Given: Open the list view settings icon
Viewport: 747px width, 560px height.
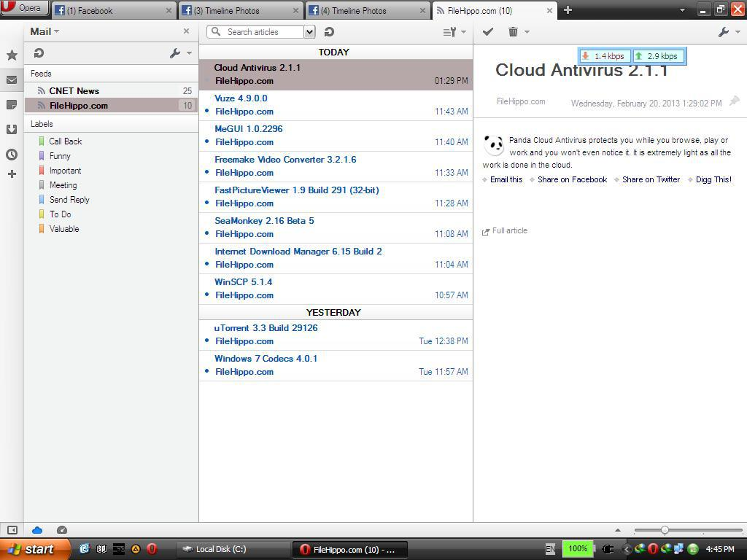Looking at the screenshot, I should coord(449,32).
